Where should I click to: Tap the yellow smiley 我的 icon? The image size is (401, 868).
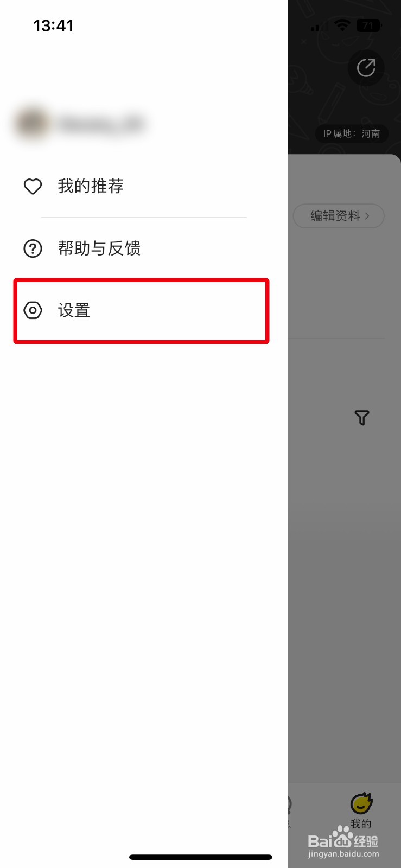pos(361,803)
